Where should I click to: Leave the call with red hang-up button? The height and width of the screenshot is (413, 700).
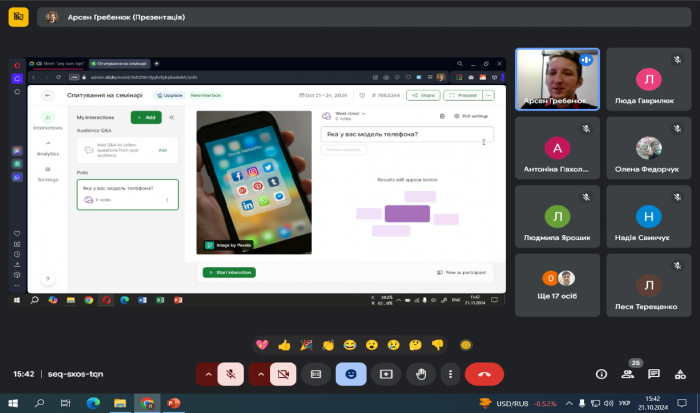coord(485,373)
